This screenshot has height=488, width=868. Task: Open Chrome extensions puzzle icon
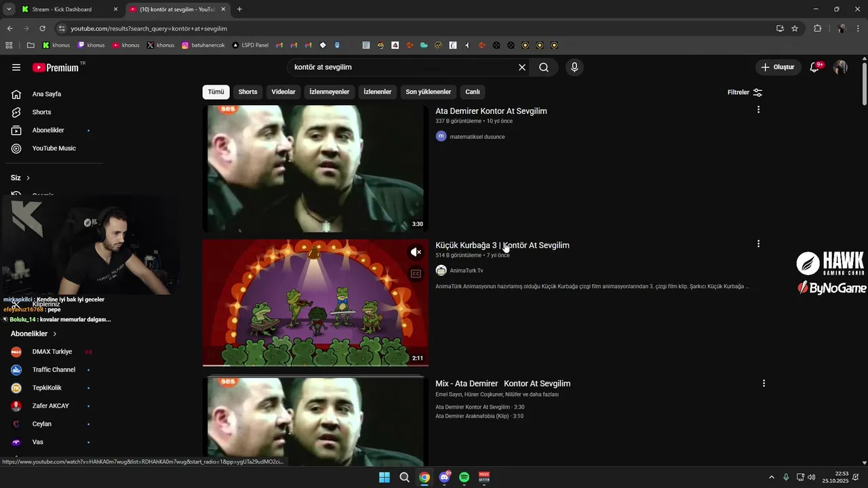[817, 28]
